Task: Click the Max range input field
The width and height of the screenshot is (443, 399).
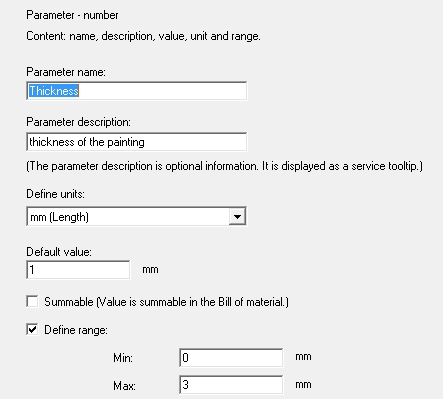Action: coord(231,385)
